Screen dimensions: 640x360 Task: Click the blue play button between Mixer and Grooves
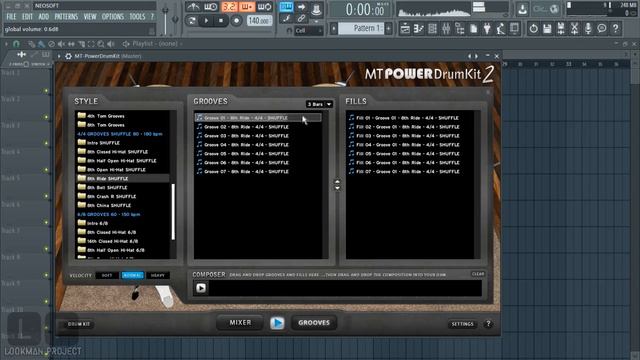(277, 323)
